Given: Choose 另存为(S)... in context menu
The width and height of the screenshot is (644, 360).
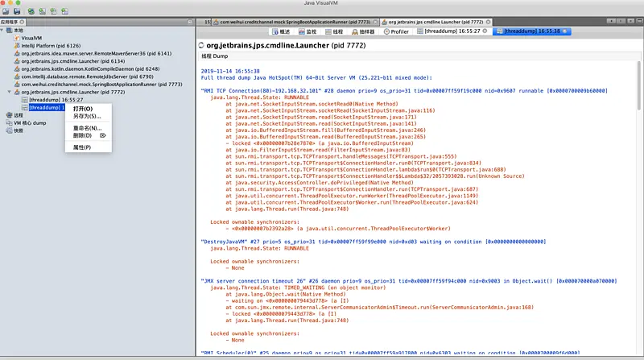Looking at the screenshot, I should click(x=88, y=116).
